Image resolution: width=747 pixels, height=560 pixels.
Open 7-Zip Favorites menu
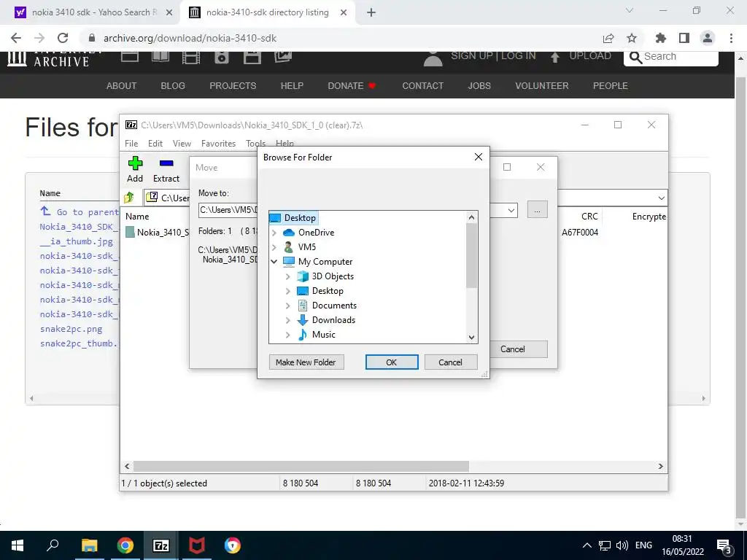point(218,144)
